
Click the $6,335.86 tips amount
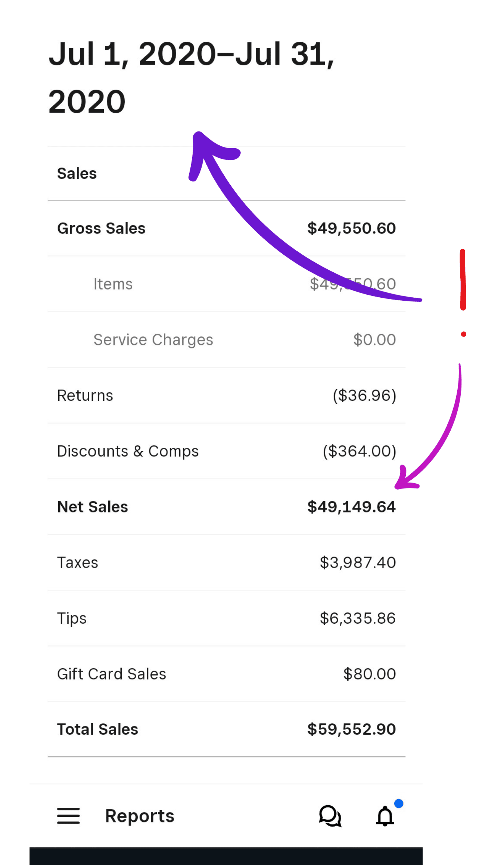(358, 618)
